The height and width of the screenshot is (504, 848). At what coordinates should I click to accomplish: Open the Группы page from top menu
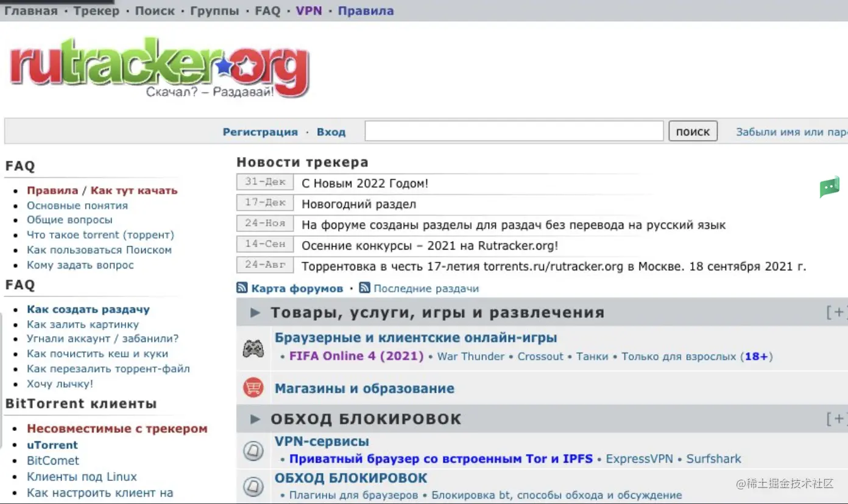[214, 10]
